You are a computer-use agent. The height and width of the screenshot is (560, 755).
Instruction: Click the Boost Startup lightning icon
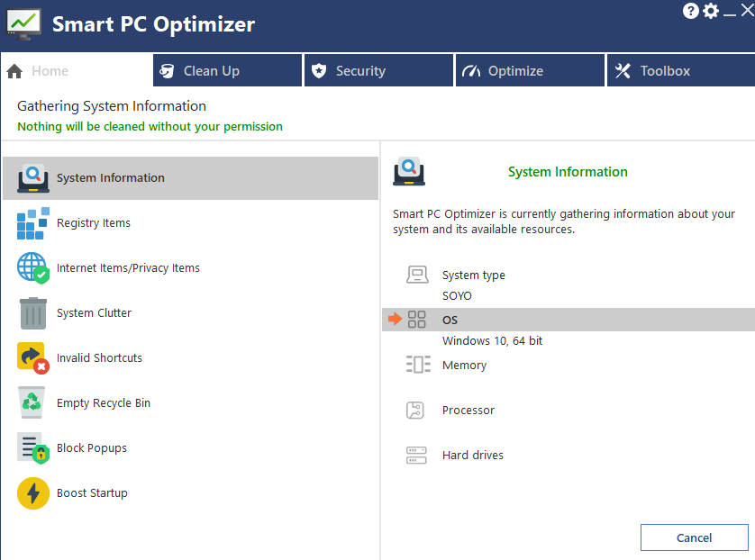click(x=33, y=493)
